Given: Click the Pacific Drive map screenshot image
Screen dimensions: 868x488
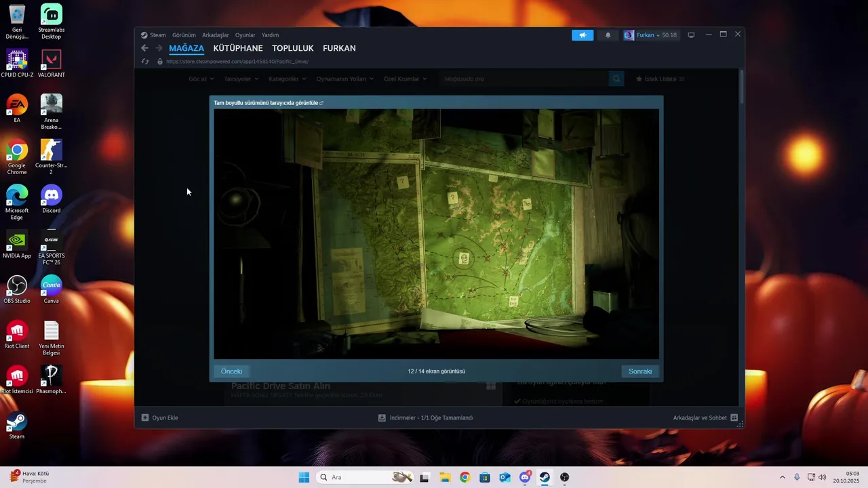Looking at the screenshot, I should pyautogui.click(x=436, y=234).
